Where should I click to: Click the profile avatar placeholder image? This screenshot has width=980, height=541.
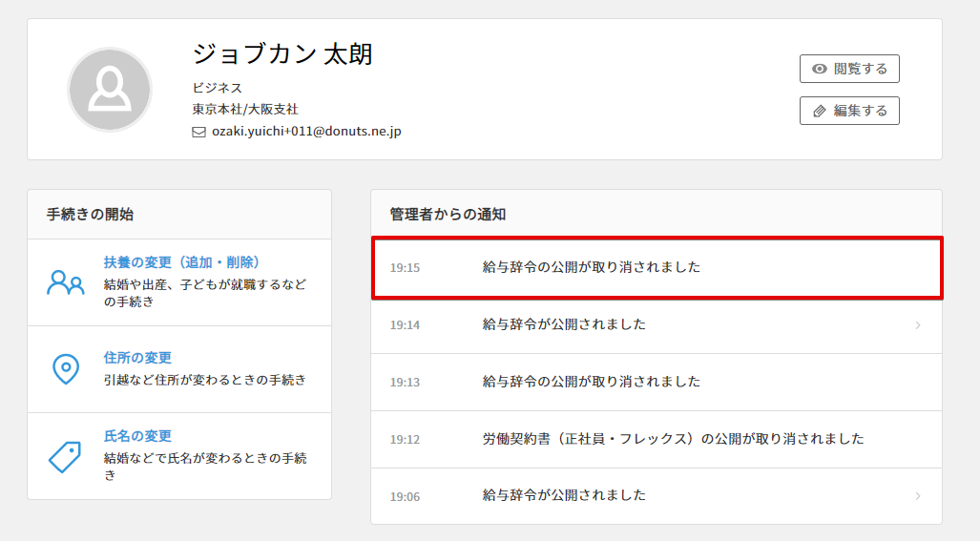(x=110, y=90)
